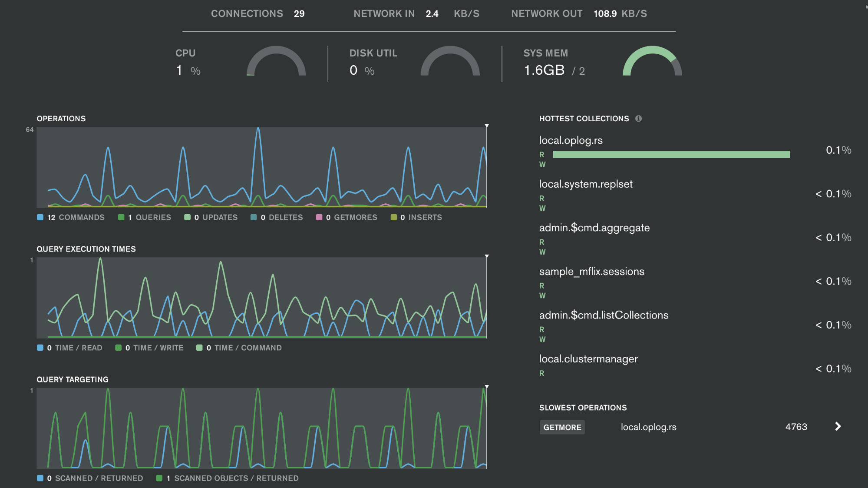The image size is (868, 488).
Task: Click the Query Execution Times chart area
Action: 262,298
